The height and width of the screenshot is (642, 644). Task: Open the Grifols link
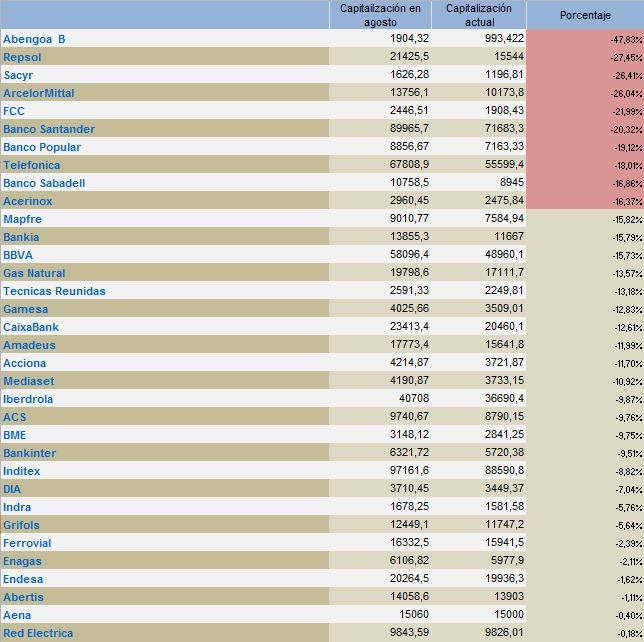(x=21, y=525)
